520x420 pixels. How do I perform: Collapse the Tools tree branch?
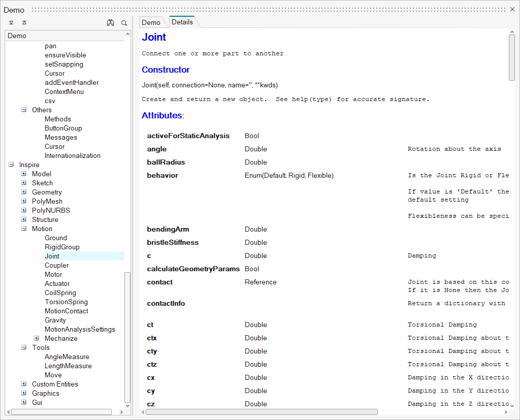pyautogui.click(x=23, y=347)
